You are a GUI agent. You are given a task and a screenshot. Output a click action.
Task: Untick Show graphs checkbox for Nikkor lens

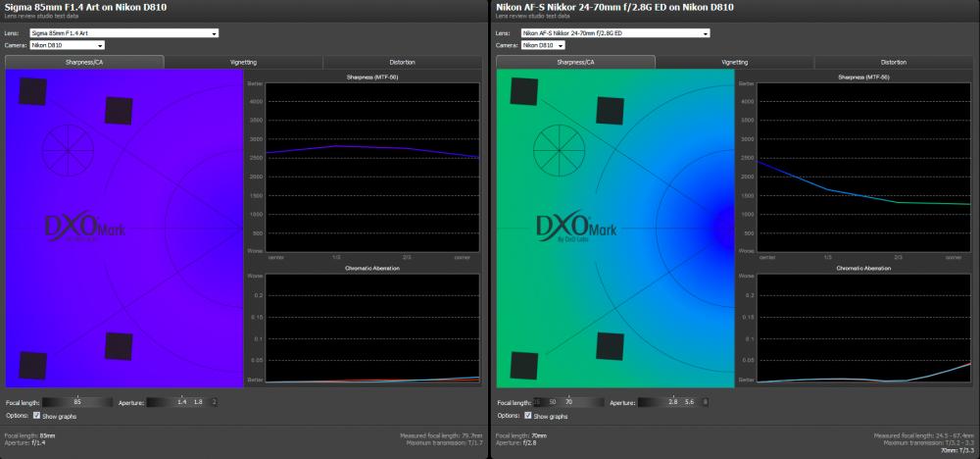(x=528, y=415)
